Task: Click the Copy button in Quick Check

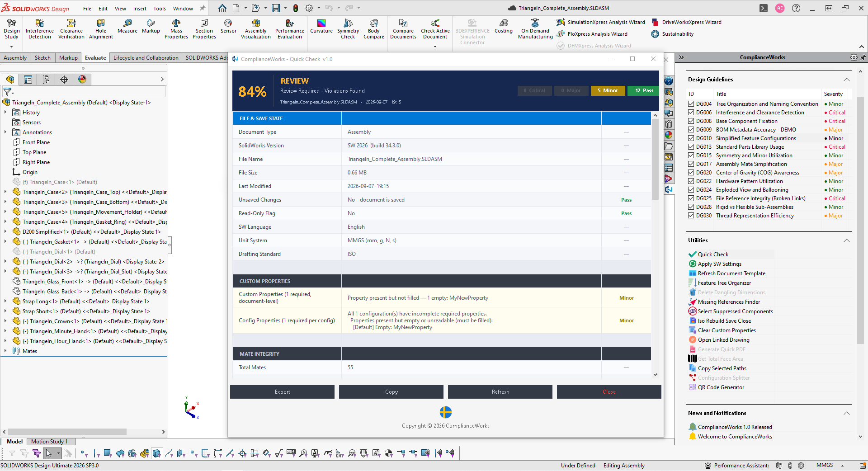Action: [x=391, y=392]
